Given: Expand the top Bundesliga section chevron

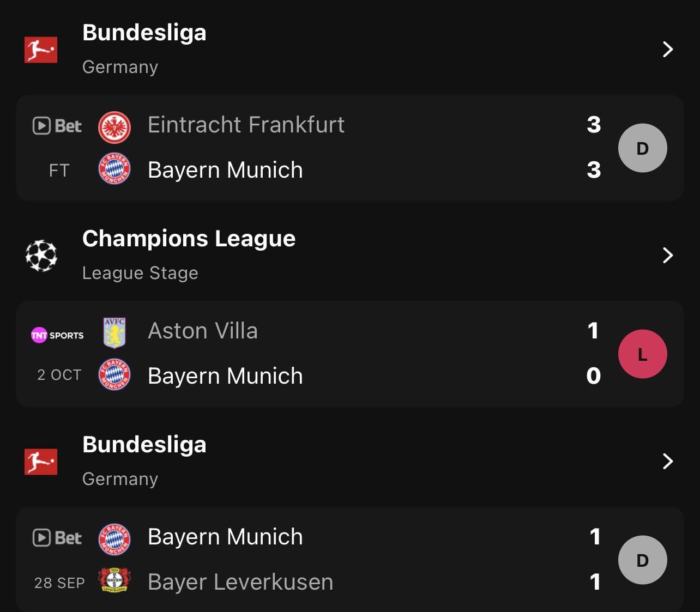Looking at the screenshot, I should tap(668, 50).
